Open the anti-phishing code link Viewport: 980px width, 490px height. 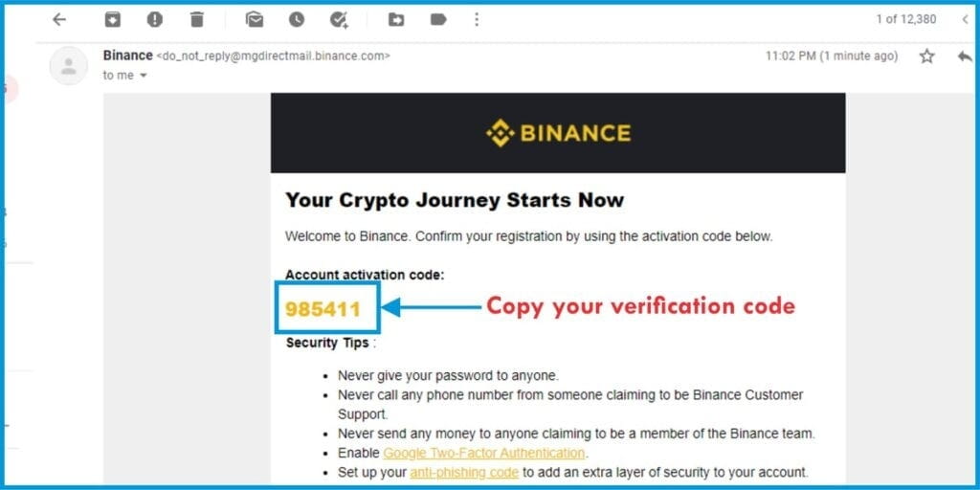click(x=464, y=473)
